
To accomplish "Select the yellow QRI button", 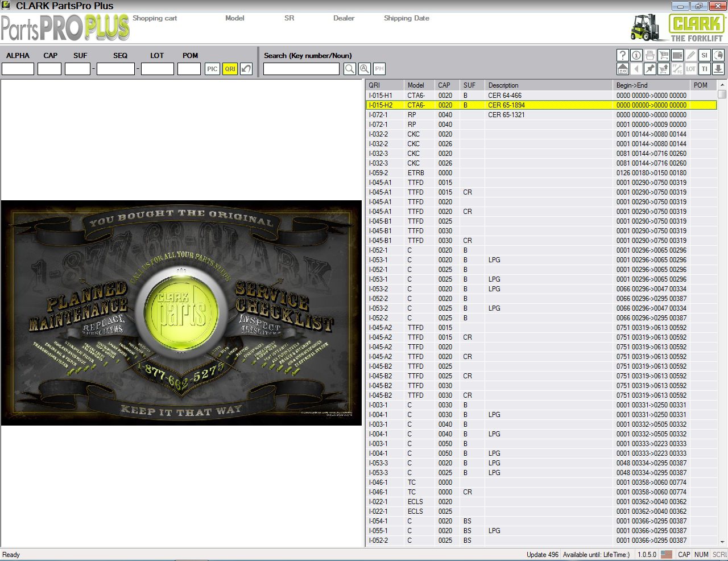I will (x=230, y=69).
